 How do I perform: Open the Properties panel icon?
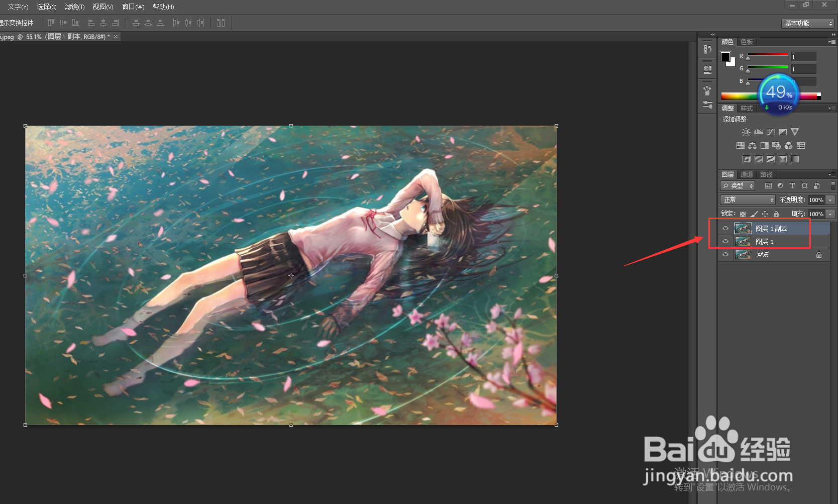(x=707, y=69)
